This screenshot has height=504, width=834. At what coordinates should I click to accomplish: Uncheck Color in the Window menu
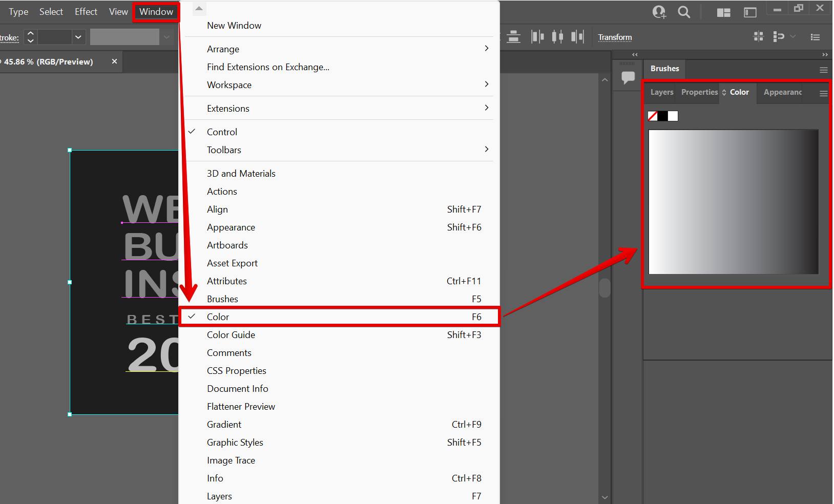click(x=218, y=317)
